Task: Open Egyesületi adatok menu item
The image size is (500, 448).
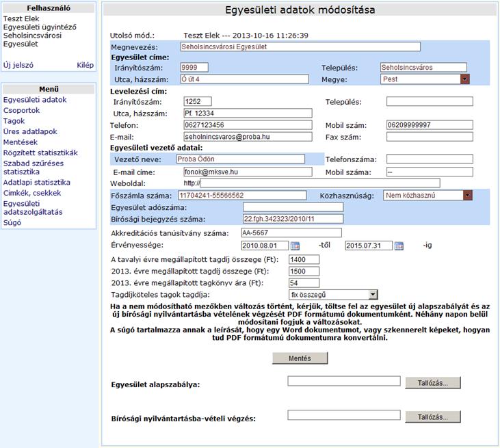Action: click(35, 100)
